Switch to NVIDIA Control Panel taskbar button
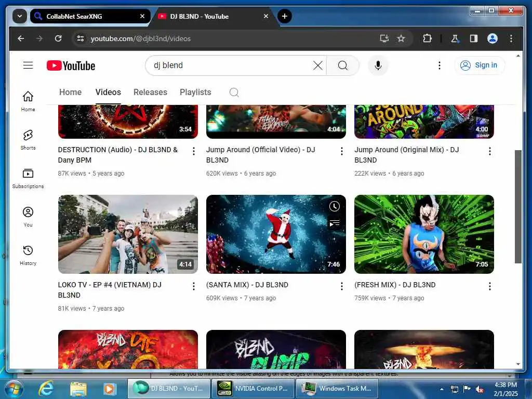This screenshot has height=399, width=532. click(x=252, y=389)
